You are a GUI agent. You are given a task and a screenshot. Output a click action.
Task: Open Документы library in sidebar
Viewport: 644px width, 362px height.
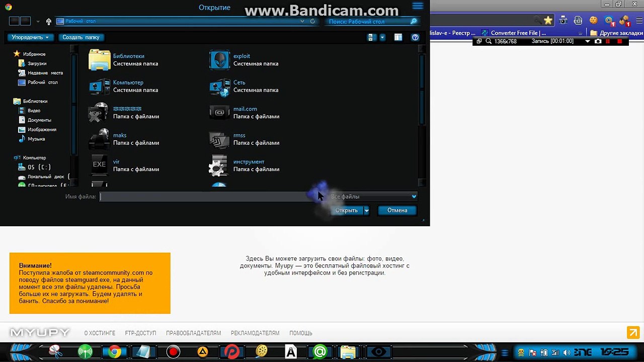pos(35,120)
